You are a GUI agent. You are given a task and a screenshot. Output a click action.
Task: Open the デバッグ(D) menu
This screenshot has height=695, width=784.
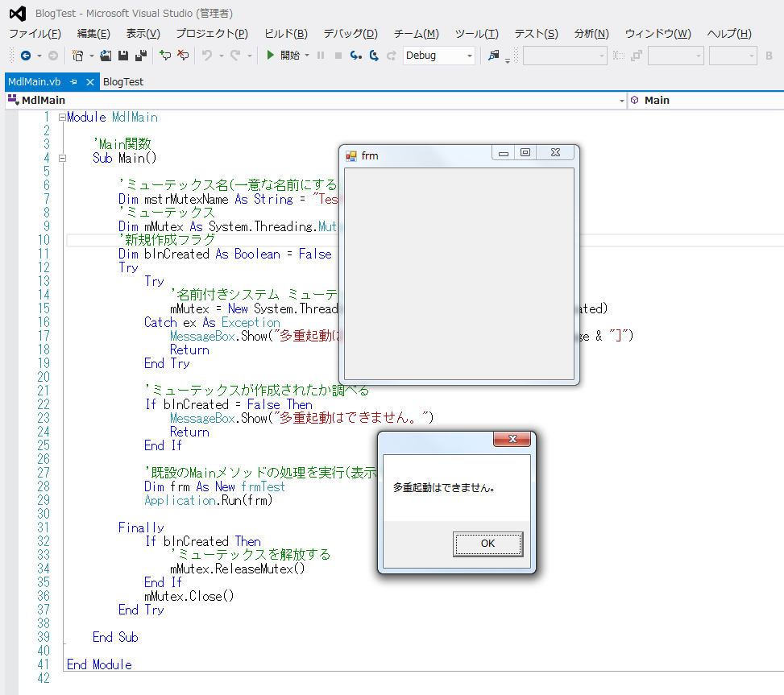coord(351,34)
